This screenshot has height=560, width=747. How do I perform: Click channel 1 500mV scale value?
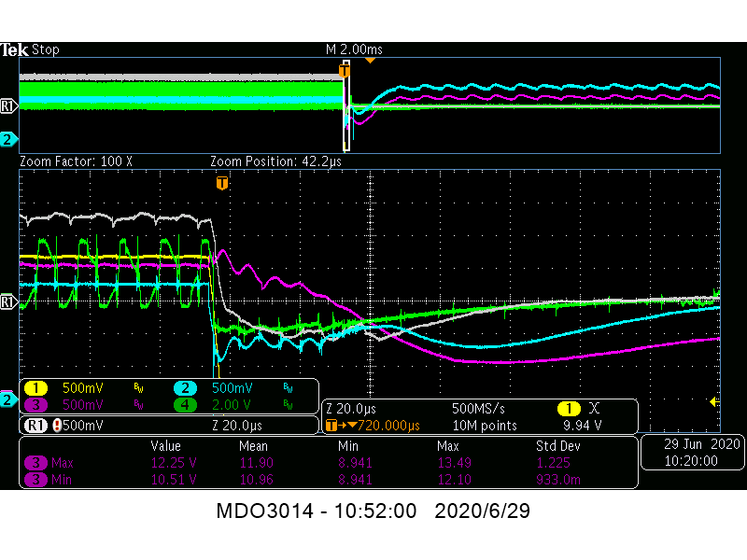pyautogui.click(x=82, y=388)
